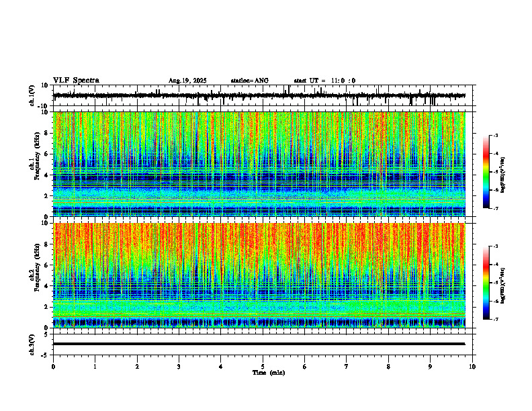
Task: Click the time-axis tick label "7"
Action: click(347, 367)
